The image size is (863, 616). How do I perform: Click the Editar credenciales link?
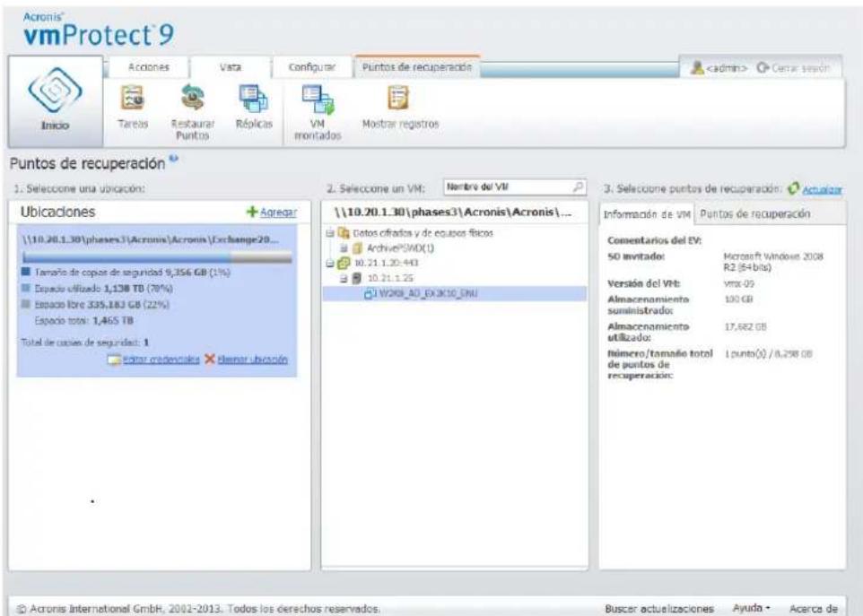click(x=161, y=360)
